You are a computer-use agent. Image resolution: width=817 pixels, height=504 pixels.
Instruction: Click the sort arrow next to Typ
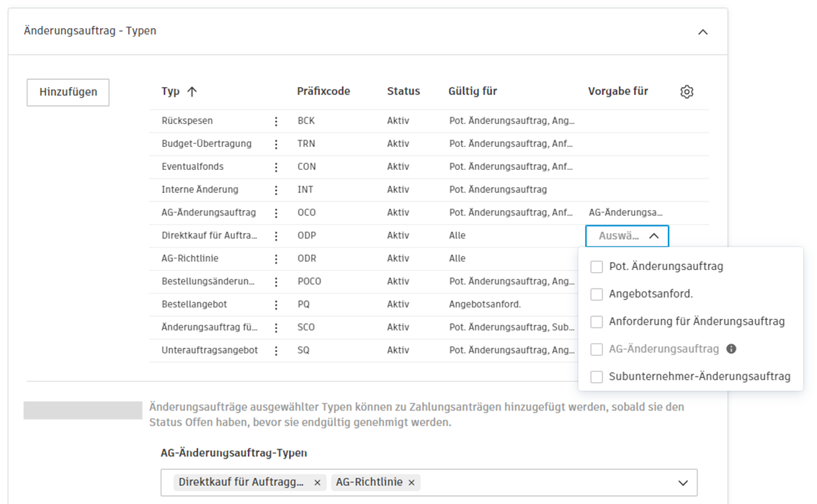tap(190, 91)
